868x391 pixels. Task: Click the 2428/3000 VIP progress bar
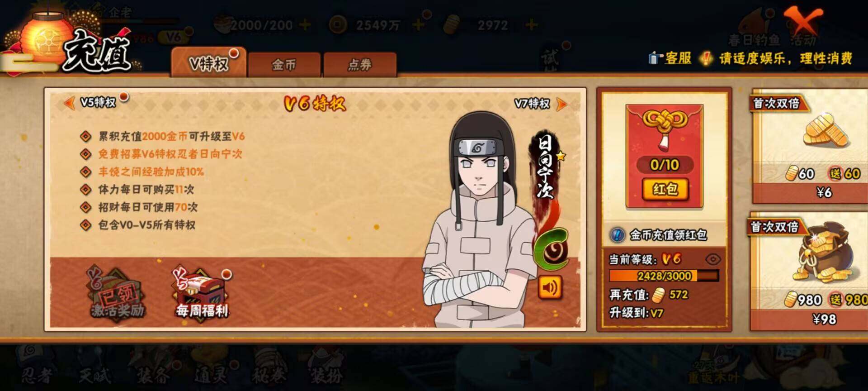[x=664, y=276]
